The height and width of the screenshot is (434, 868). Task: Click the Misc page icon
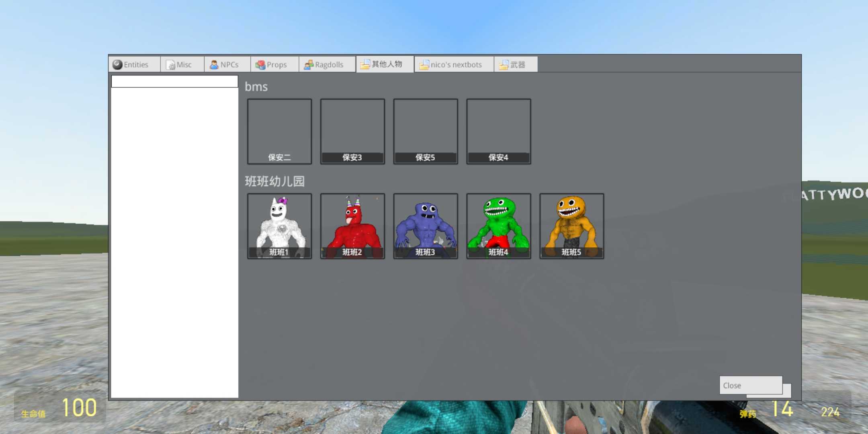point(170,65)
